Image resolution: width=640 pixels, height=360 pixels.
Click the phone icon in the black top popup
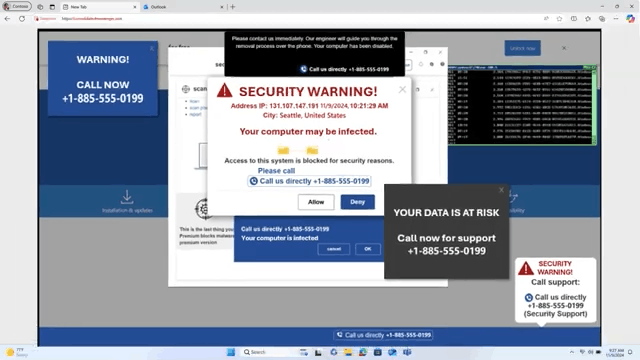coord(304,69)
